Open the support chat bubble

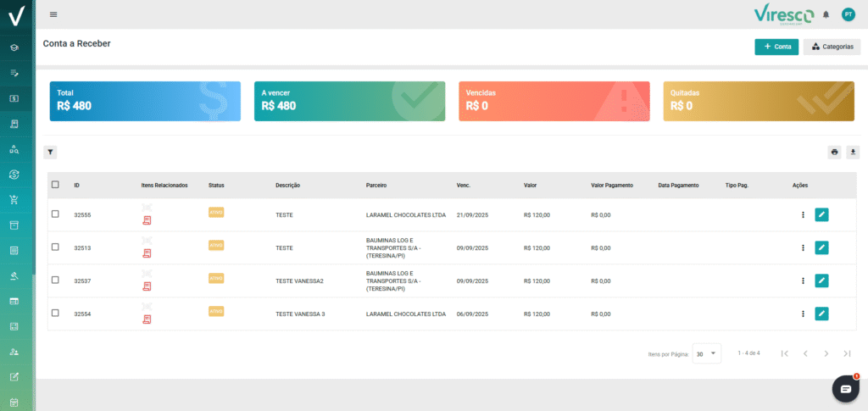coord(845,387)
